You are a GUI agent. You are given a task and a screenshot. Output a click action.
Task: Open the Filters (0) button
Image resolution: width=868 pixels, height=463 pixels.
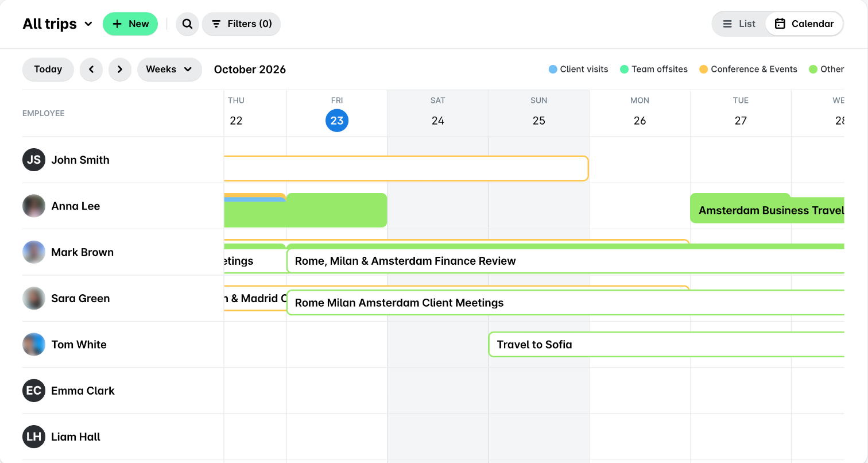241,24
